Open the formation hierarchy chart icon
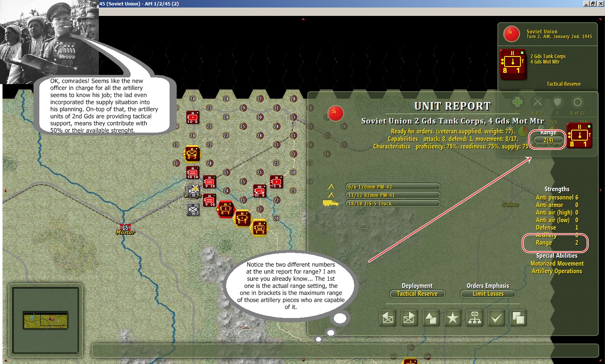 [474, 318]
